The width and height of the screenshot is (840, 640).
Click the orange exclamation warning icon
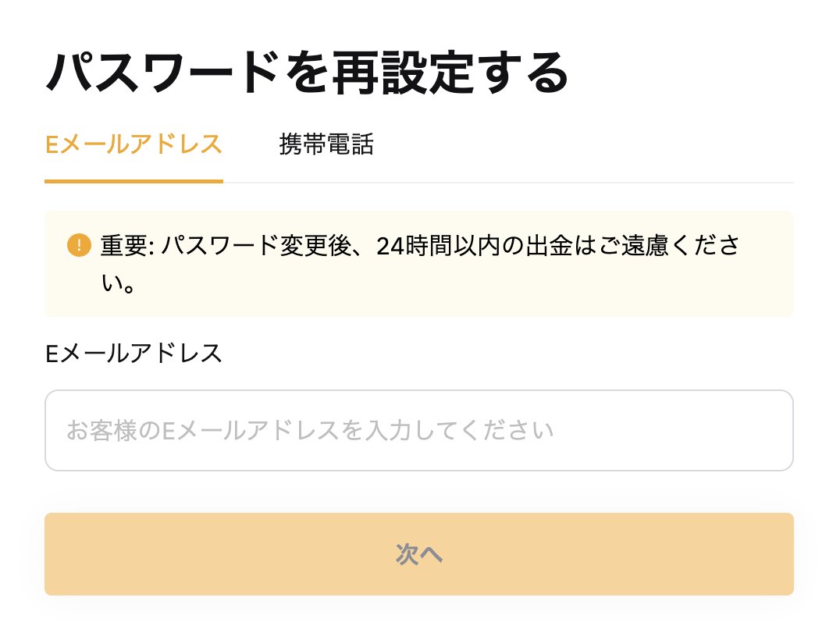click(x=79, y=245)
